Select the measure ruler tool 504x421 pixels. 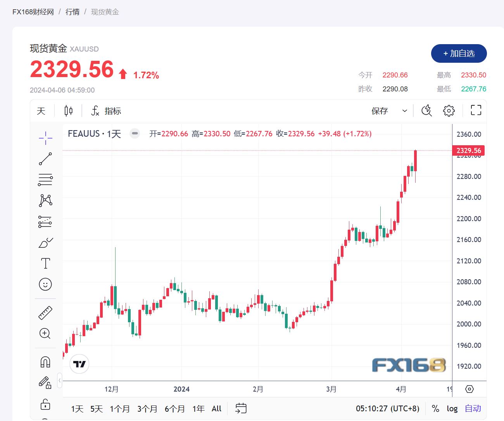(x=45, y=312)
